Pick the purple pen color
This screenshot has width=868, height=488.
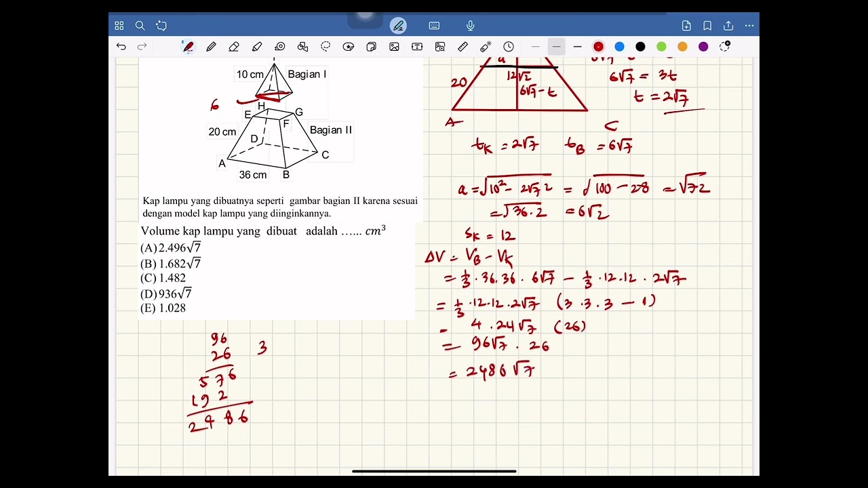[703, 47]
